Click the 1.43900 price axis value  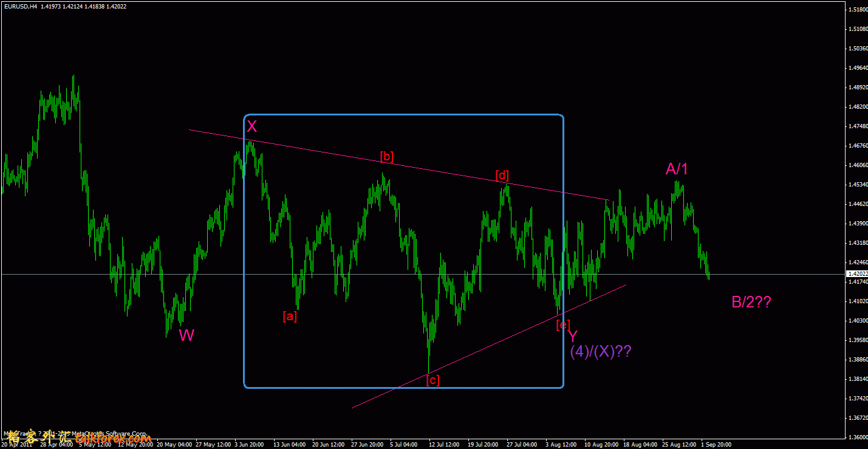858,223
